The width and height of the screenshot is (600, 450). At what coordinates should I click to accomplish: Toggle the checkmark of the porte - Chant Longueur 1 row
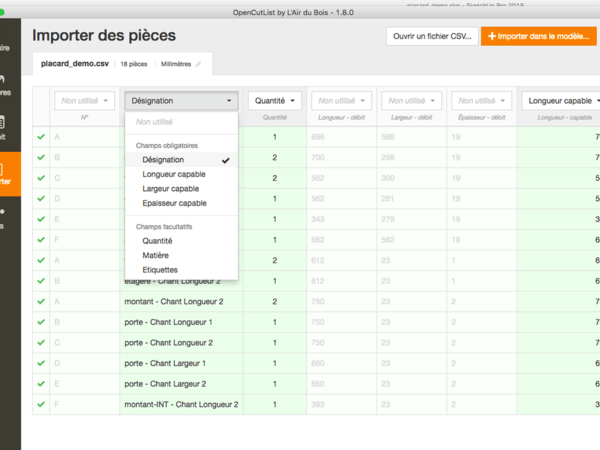tap(41, 322)
